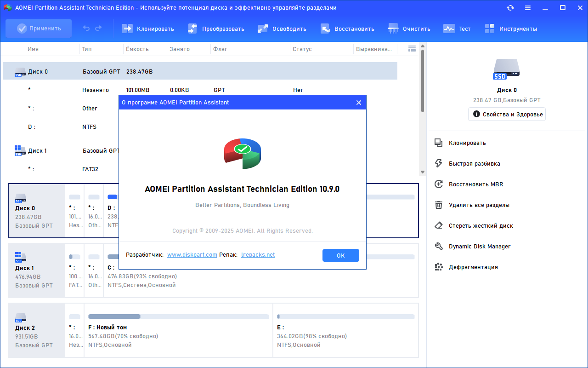This screenshot has height=368, width=588.
Task: Select Быстрая разбивка in right panel
Action: click(x=468, y=164)
